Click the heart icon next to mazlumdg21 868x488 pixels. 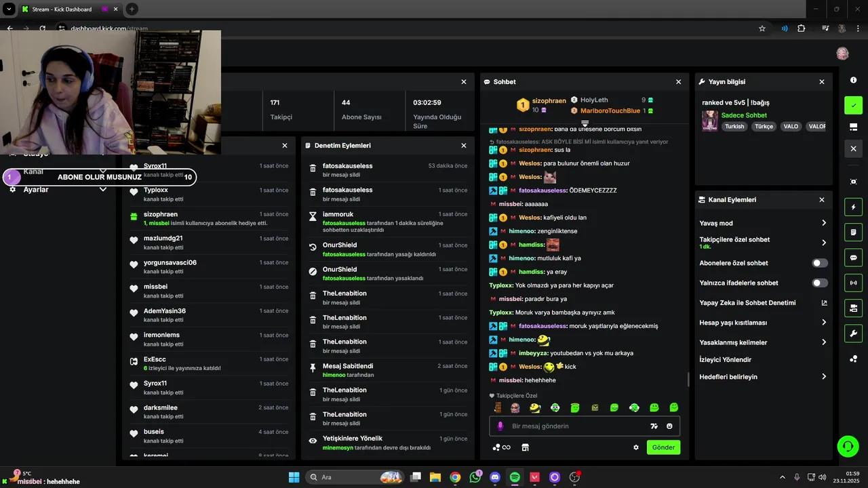(x=134, y=241)
